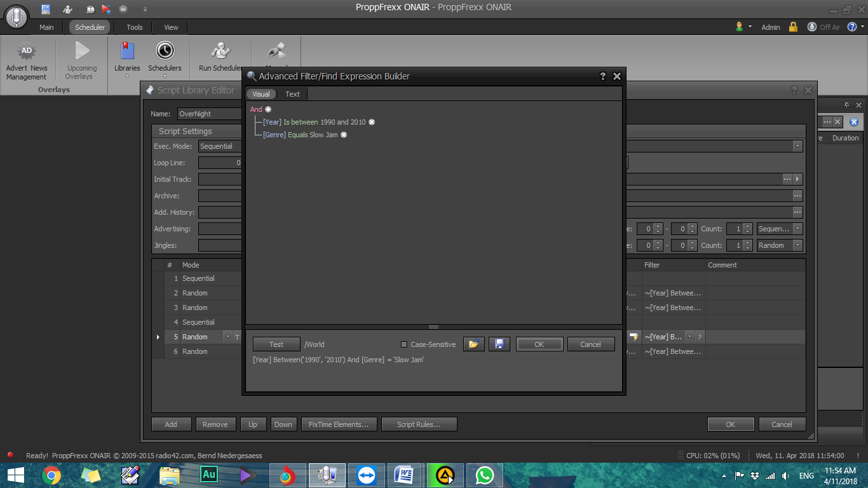Click the red play quick-access icon
Image resolution: width=868 pixels, height=488 pixels.
click(106, 10)
